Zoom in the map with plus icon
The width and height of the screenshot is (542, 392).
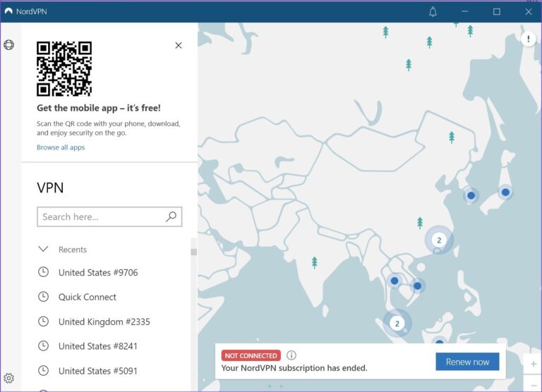[534, 365]
